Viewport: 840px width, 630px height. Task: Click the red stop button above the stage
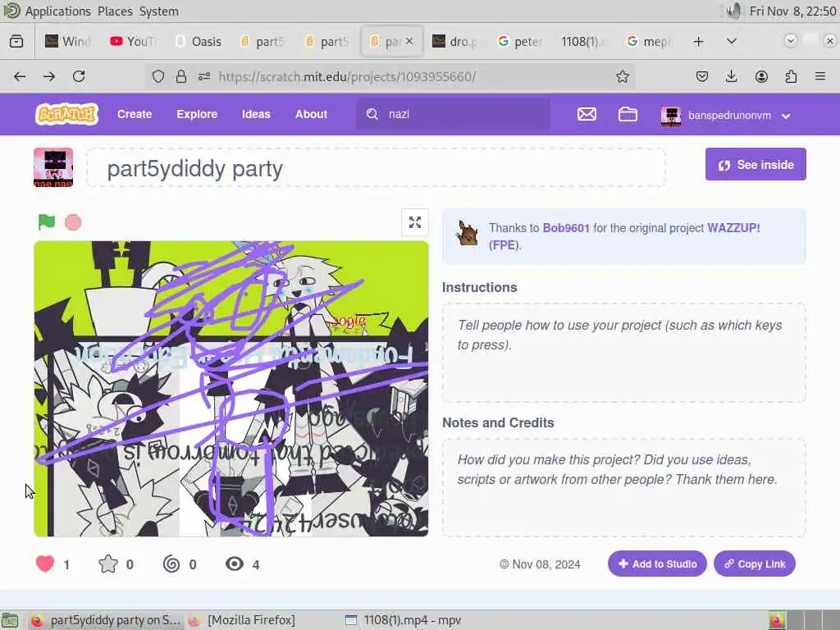[73, 221]
